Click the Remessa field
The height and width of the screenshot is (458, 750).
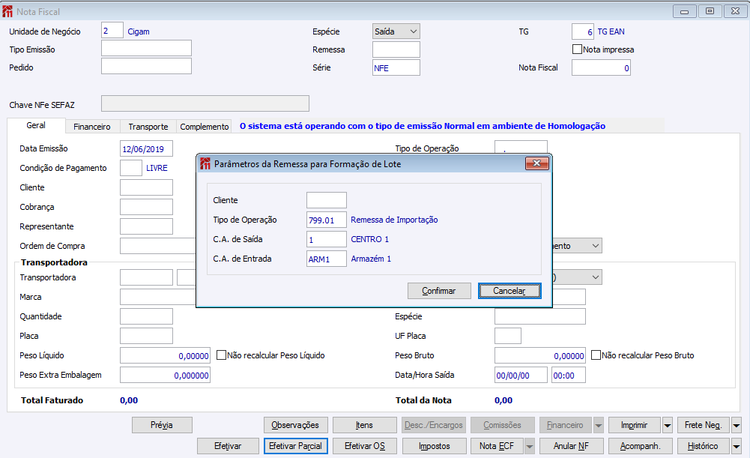[x=396, y=49]
